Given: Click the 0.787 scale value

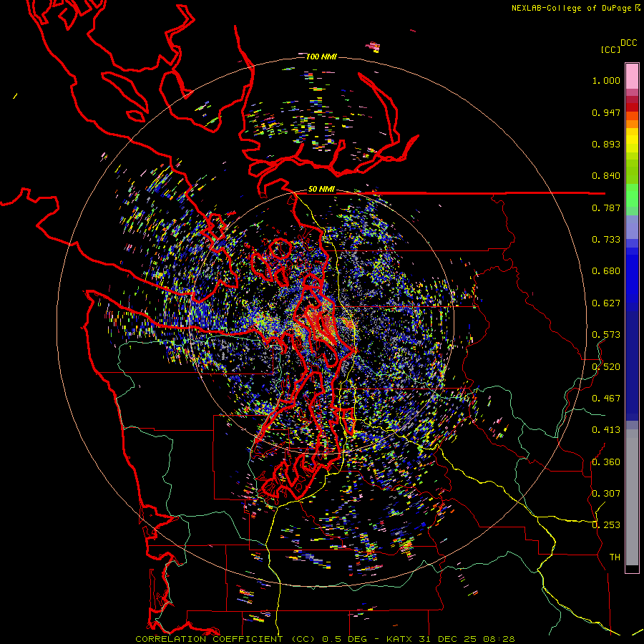Looking at the screenshot, I should point(606,208).
